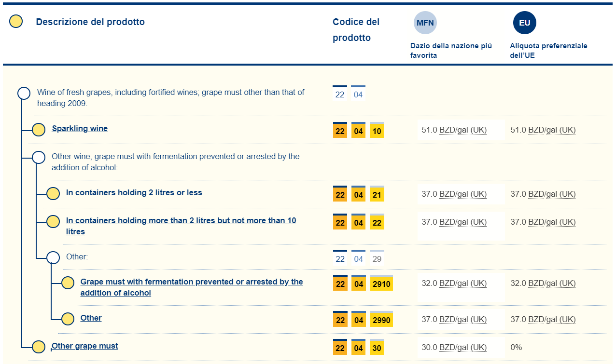Click the 2990 product code badge
The image size is (616, 364).
[x=381, y=320]
